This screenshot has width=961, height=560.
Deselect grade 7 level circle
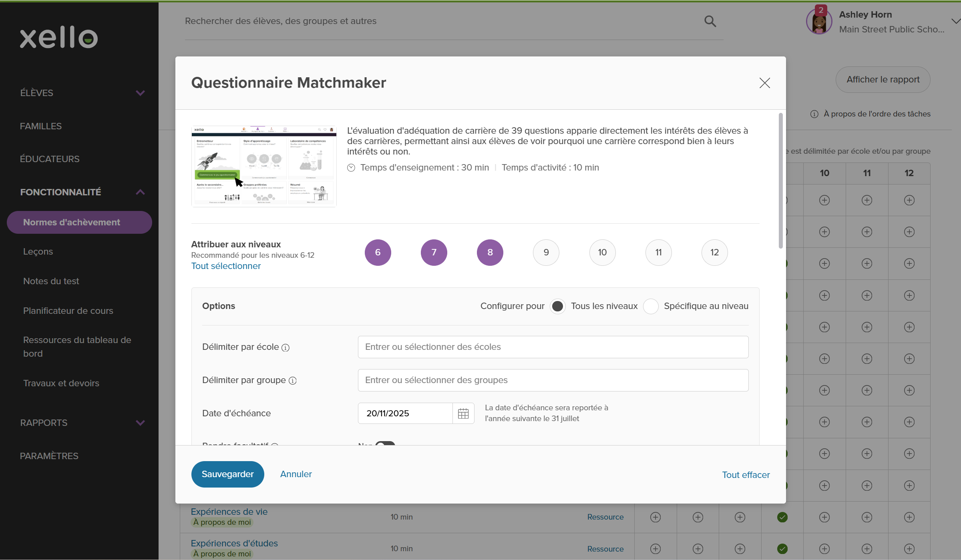tap(434, 253)
